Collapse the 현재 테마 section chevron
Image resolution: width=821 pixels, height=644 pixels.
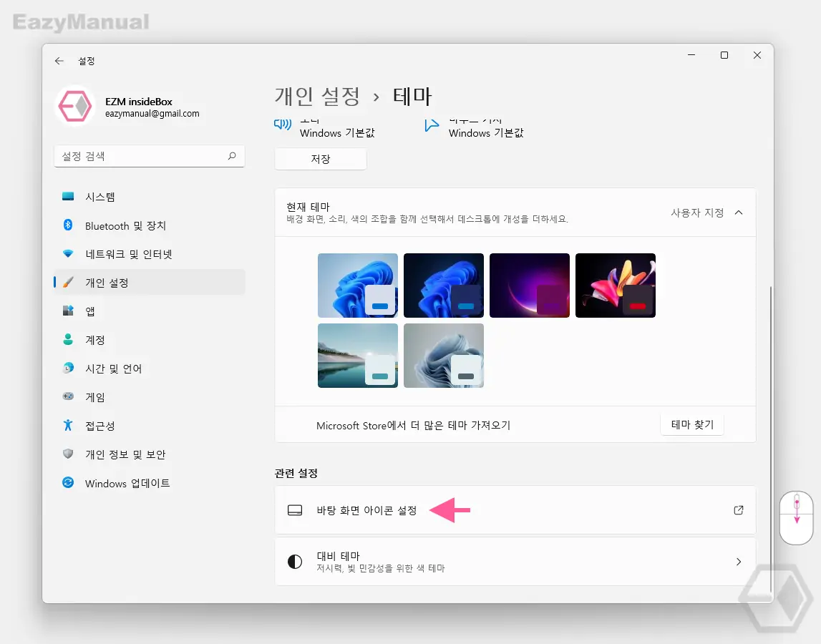click(x=739, y=213)
